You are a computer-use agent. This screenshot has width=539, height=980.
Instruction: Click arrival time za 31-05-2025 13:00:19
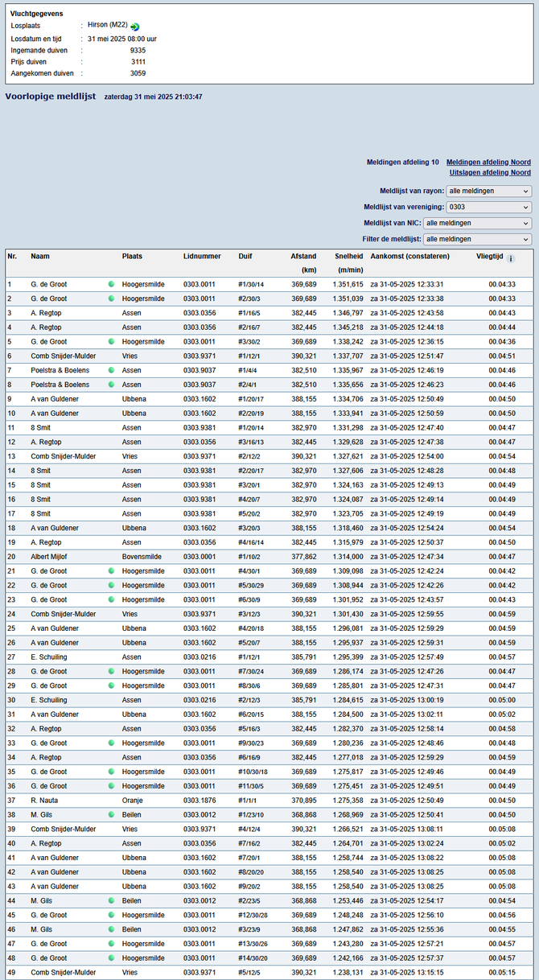407,700
